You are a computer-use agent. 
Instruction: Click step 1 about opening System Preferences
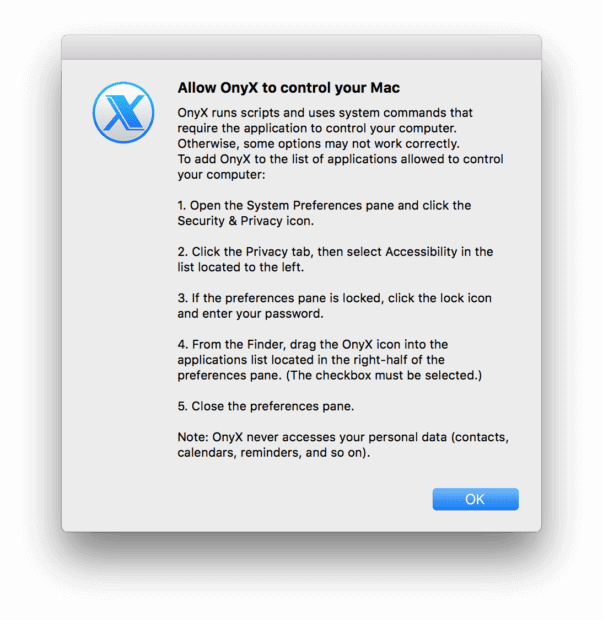(x=324, y=205)
